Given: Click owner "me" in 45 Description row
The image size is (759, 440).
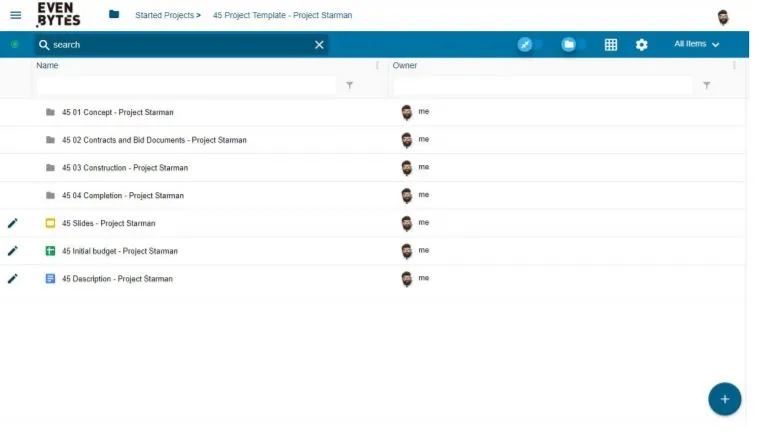Looking at the screenshot, I should (x=424, y=278).
